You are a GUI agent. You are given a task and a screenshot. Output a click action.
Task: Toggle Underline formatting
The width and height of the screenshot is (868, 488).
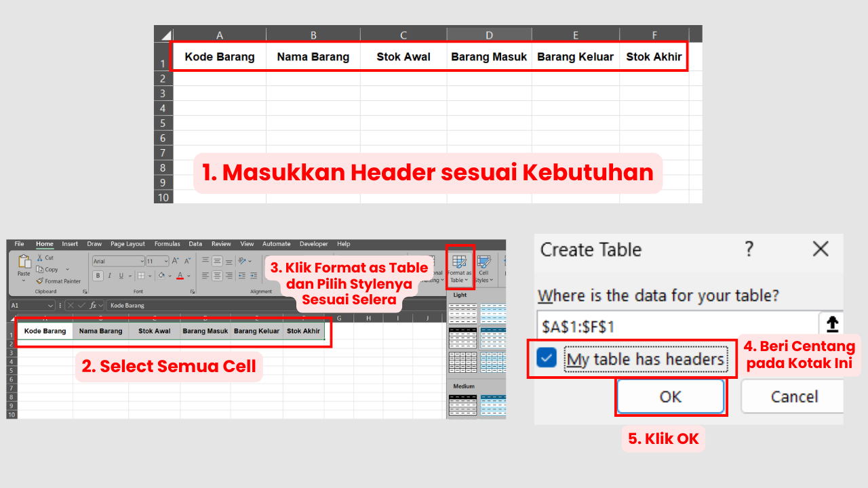pos(121,276)
